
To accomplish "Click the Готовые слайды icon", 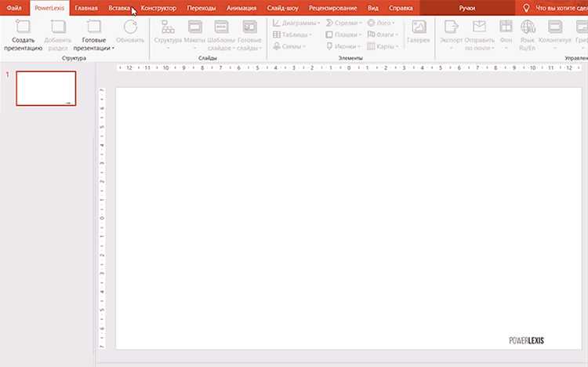I will 250,27.
